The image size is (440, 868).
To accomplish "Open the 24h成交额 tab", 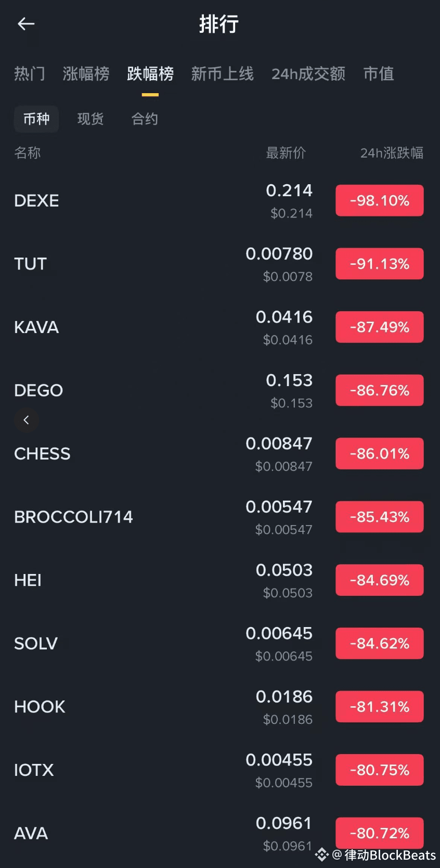I will [308, 73].
